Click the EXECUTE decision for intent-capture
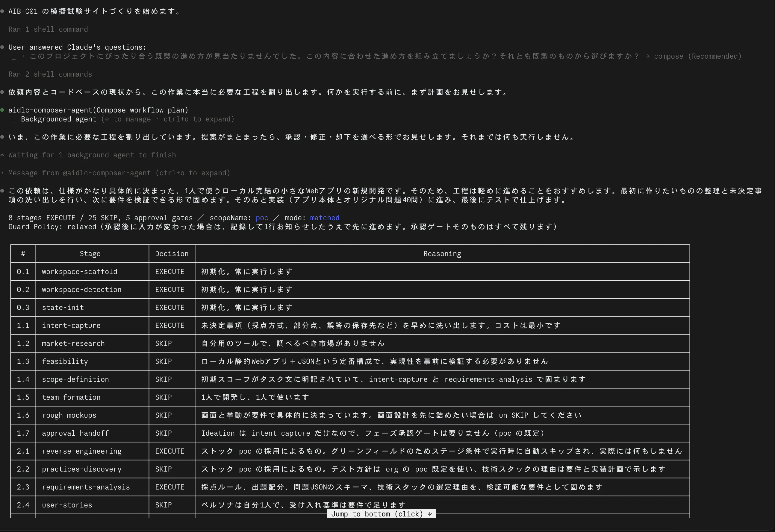Viewport: 775px width, 532px height. [x=170, y=325]
